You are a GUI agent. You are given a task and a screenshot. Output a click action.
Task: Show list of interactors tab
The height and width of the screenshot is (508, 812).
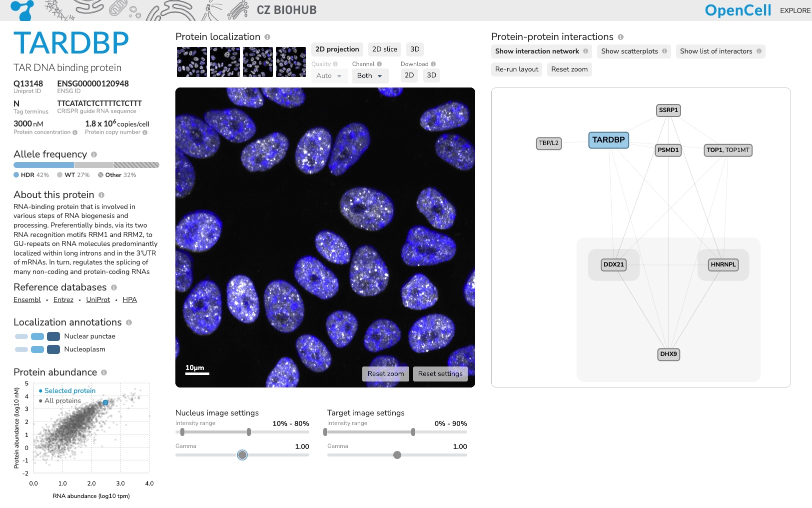point(720,51)
